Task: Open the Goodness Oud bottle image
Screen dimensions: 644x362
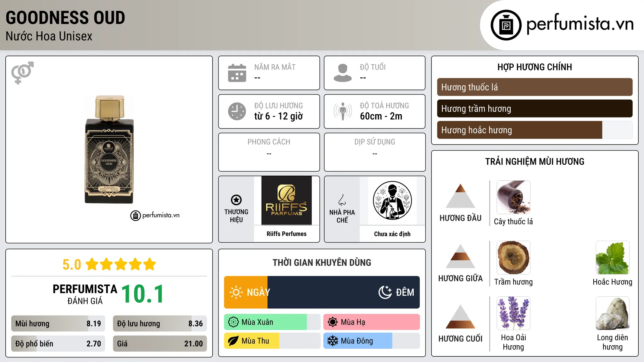Action: [109, 150]
